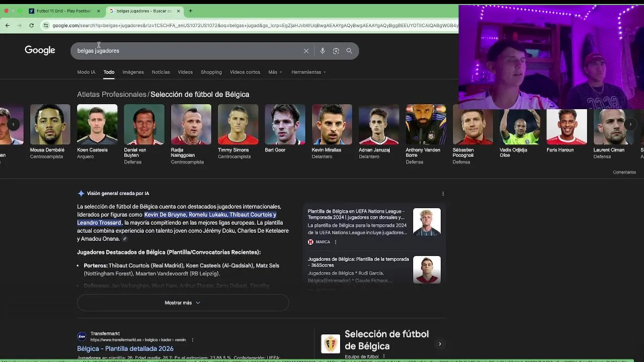The image size is (644, 362).
Task: Click Transfermarkt site name text
Action: (105, 334)
